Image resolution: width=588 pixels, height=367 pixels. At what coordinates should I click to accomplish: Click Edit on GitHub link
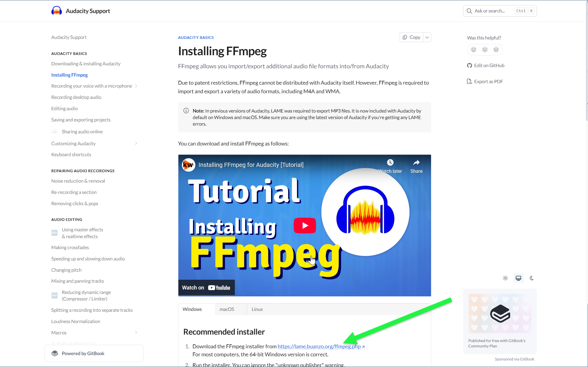486,66
